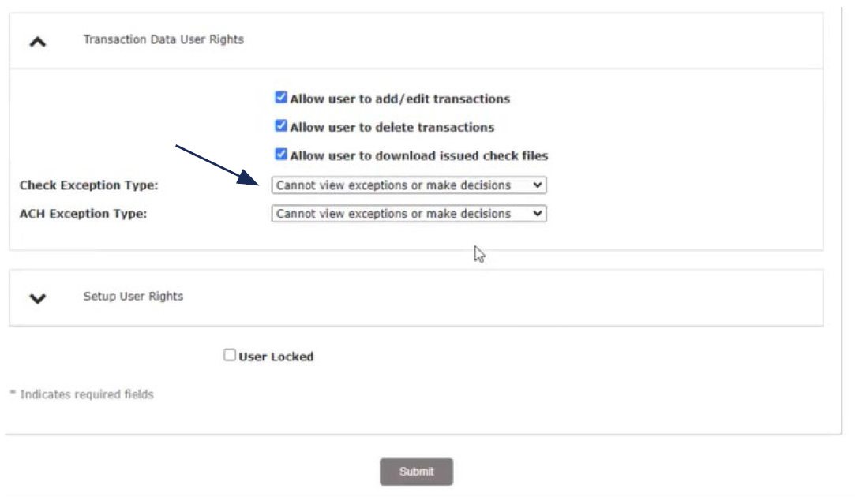Viewport: 855px width, 504px height.
Task: Click the Setup User Rights heading
Action: click(x=133, y=296)
